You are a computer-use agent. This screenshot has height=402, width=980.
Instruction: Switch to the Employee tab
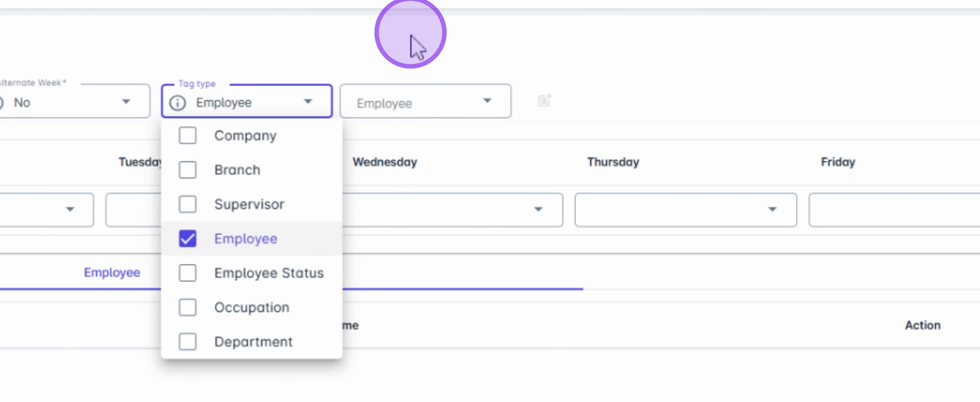[x=112, y=272]
